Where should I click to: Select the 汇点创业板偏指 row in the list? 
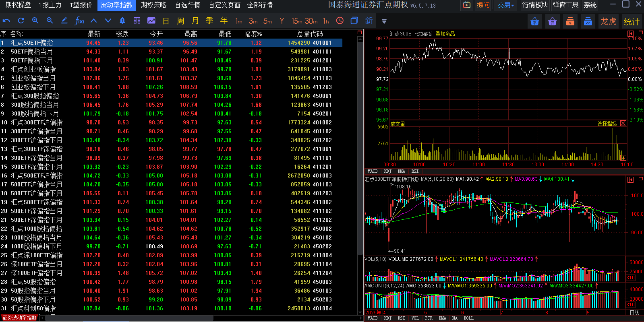(x=33, y=69)
